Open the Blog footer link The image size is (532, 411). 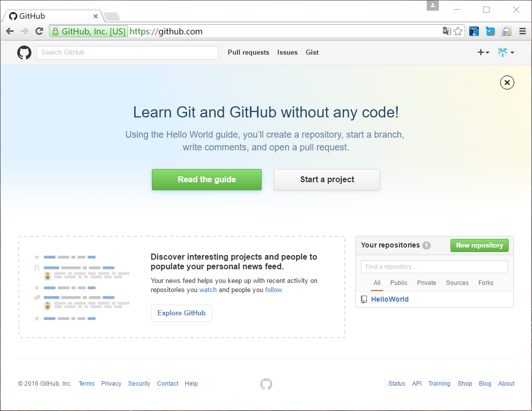(x=485, y=384)
